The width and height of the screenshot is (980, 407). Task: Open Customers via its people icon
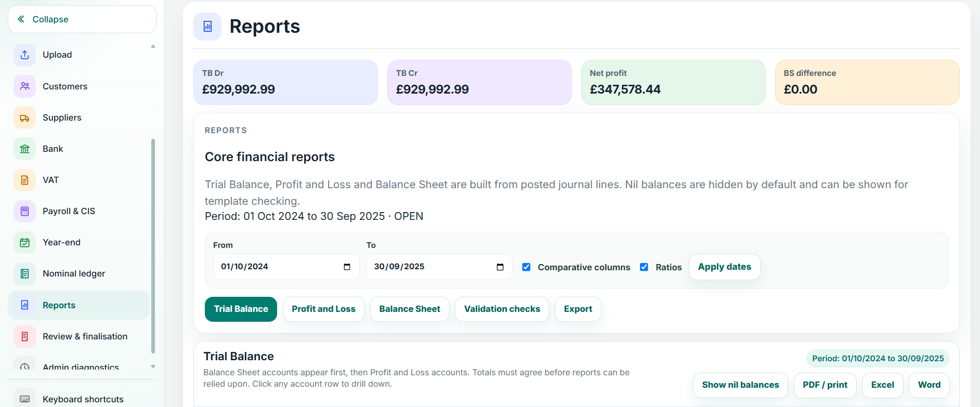[x=24, y=86]
